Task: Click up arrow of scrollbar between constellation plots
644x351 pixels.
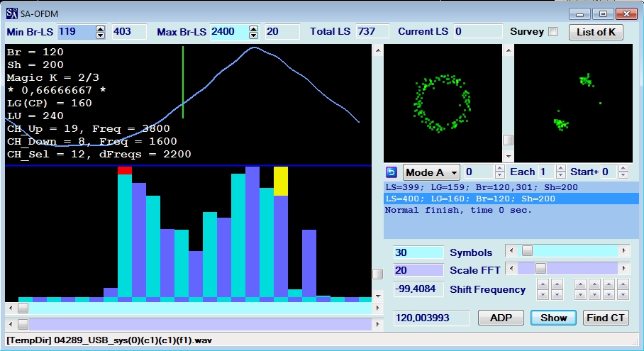Action: pyautogui.click(x=509, y=50)
